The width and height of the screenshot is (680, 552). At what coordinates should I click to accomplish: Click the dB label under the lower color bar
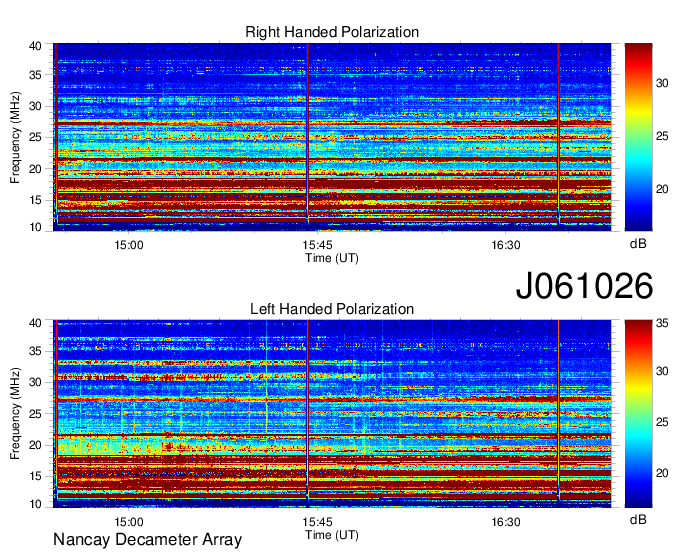click(x=638, y=519)
